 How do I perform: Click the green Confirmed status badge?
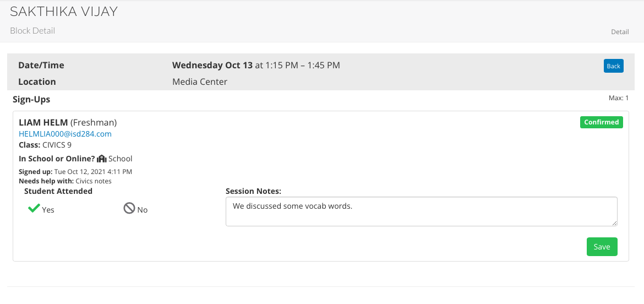click(x=601, y=122)
